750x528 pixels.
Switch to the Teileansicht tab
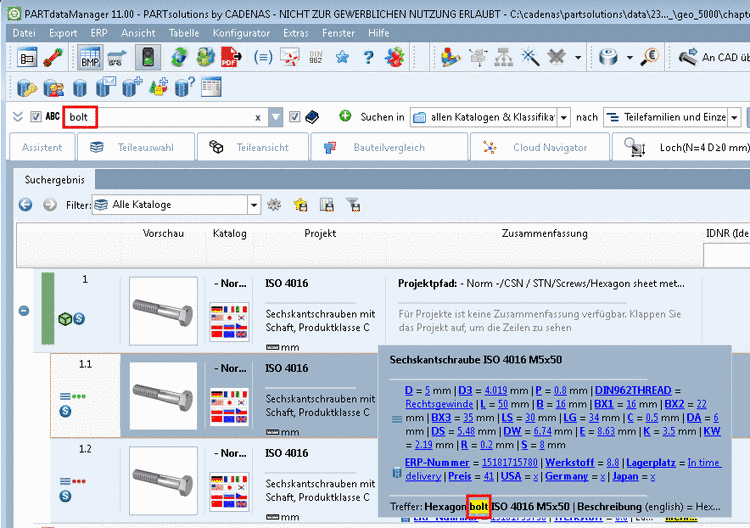tap(253, 147)
